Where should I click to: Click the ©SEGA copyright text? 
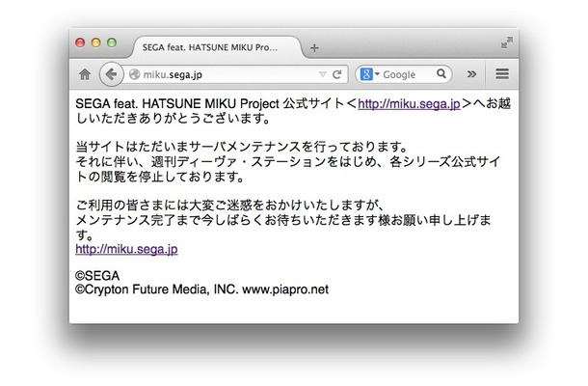[x=97, y=276]
